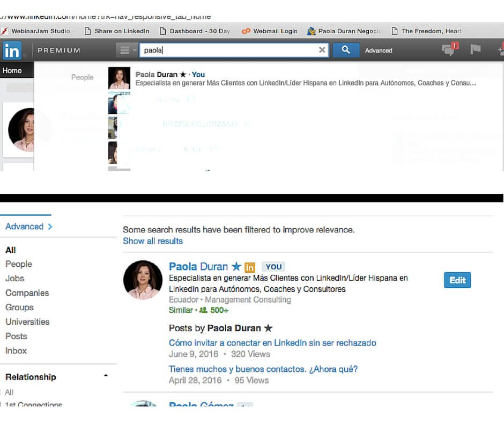
Task: Click the Advanced link beside the search button
Action: [x=379, y=50]
